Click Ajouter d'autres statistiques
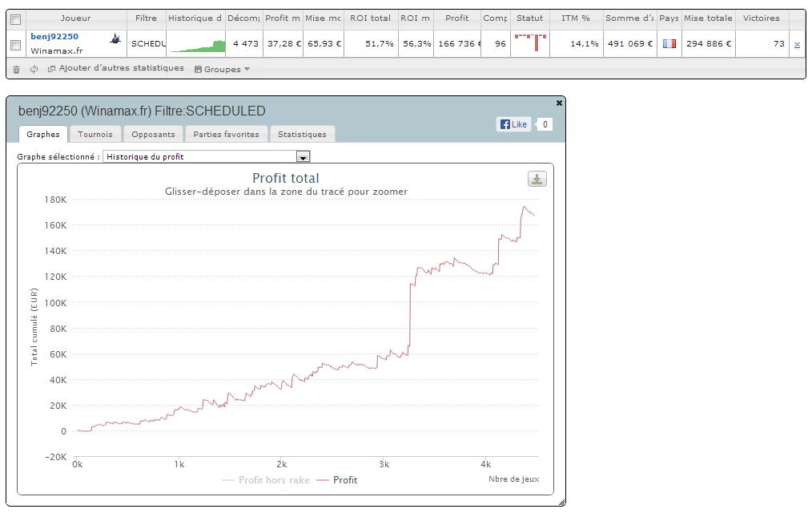The width and height of the screenshot is (812, 513). tap(116, 68)
